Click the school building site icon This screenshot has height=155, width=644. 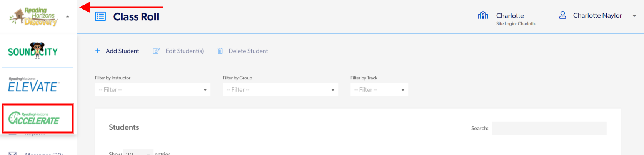[x=483, y=15]
